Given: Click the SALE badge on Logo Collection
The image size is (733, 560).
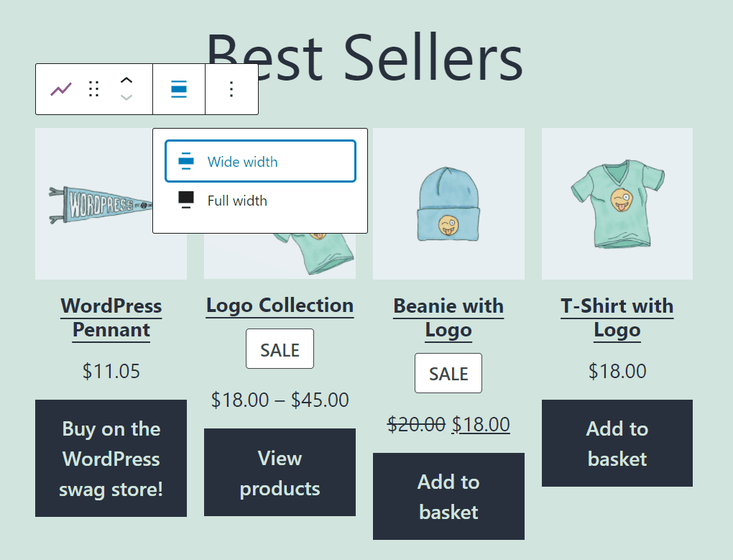Looking at the screenshot, I should point(280,349).
